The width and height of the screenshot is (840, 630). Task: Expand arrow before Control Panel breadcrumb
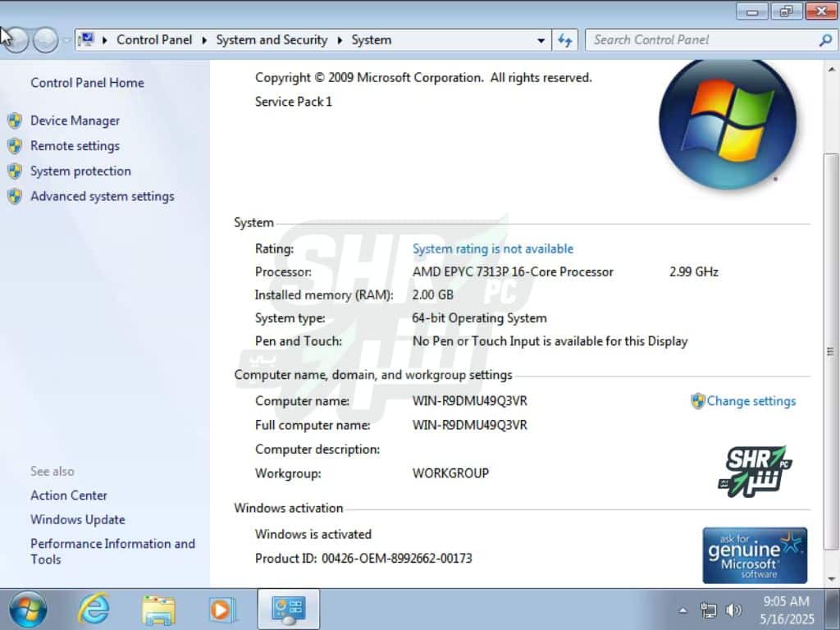point(105,40)
